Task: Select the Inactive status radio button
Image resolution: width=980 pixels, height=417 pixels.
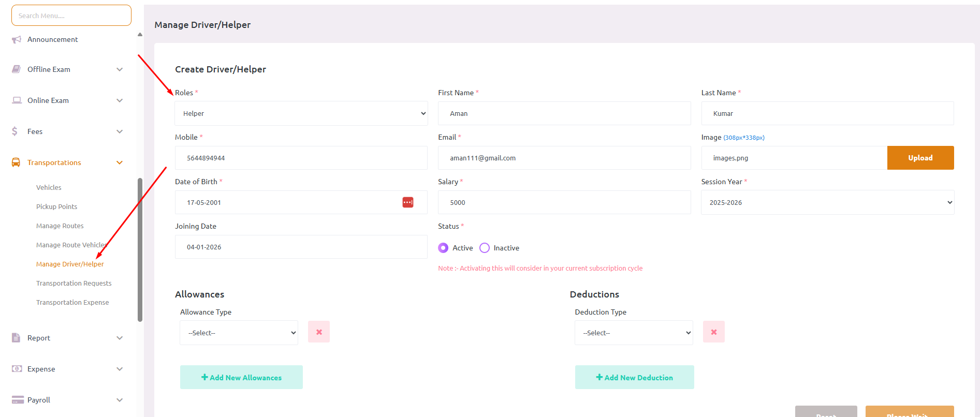Action: click(x=485, y=248)
